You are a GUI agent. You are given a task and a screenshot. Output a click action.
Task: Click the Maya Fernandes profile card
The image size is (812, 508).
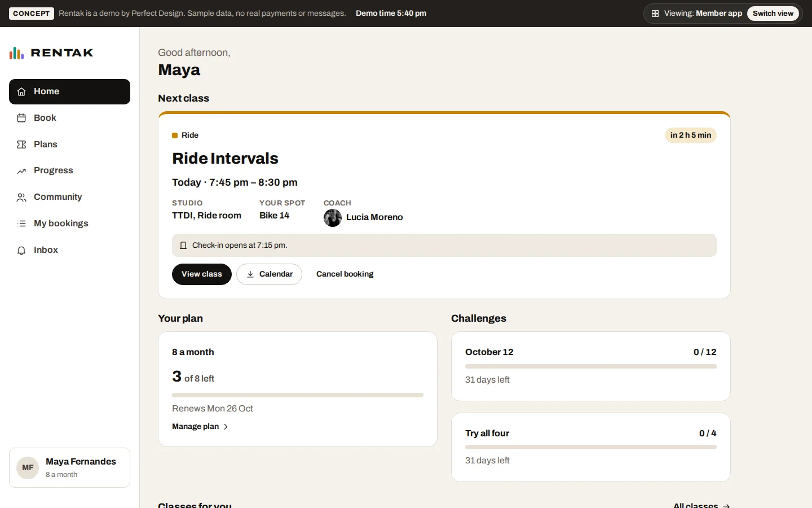click(x=69, y=468)
